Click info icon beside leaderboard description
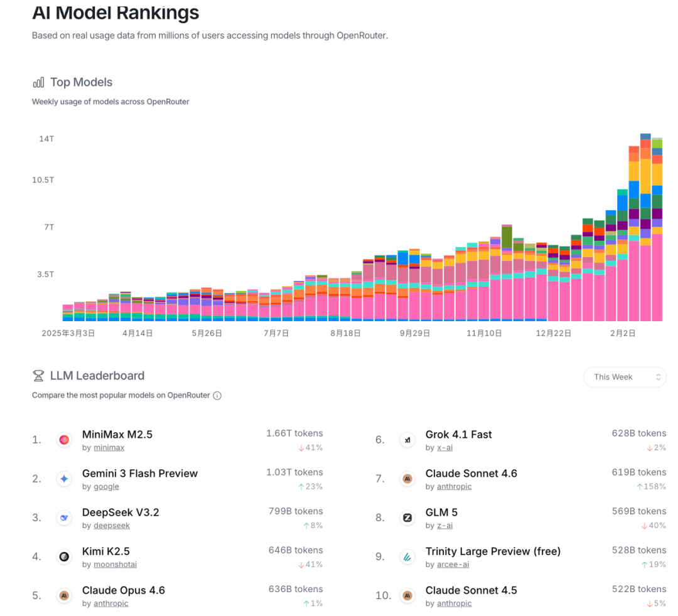Viewport: 678px width, 616px height. [217, 396]
